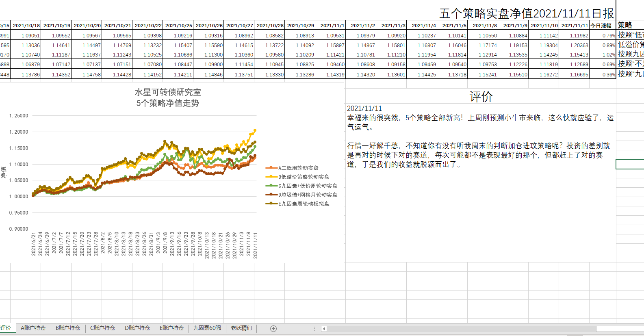This screenshot has width=644, height=336.
Task: Click the 今日涨幅 column header cell
Action: pos(602,26)
